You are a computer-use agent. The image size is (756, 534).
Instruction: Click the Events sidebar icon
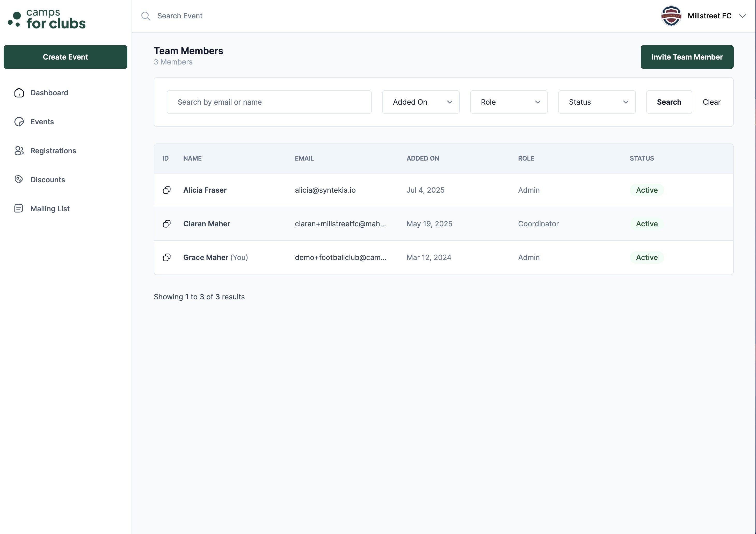pyautogui.click(x=19, y=122)
